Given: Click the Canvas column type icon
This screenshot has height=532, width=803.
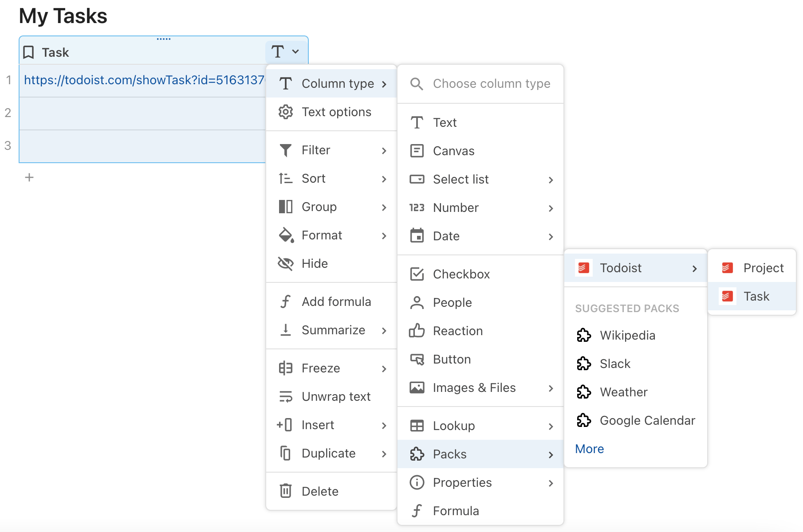Looking at the screenshot, I should coord(417,151).
